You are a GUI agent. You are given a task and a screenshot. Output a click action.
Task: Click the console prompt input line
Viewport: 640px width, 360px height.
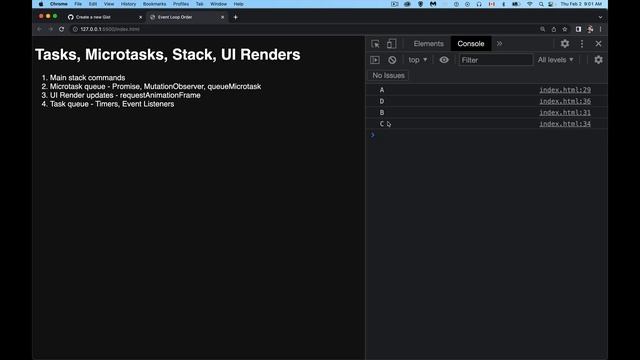point(487,135)
